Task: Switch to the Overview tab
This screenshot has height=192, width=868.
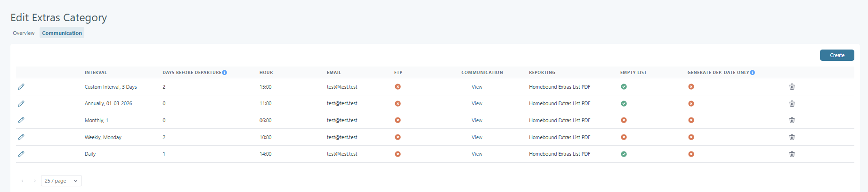Action: point(24,33)
